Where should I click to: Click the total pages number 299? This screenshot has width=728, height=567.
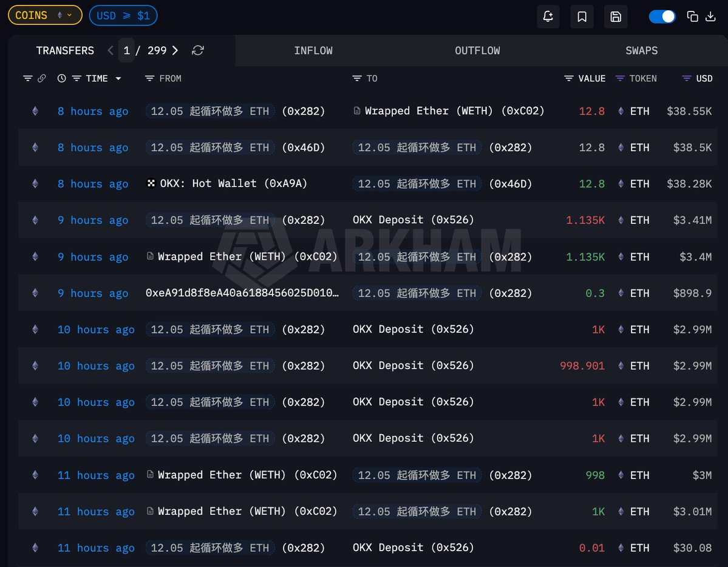pyautogui.click(x=157, y=50)
